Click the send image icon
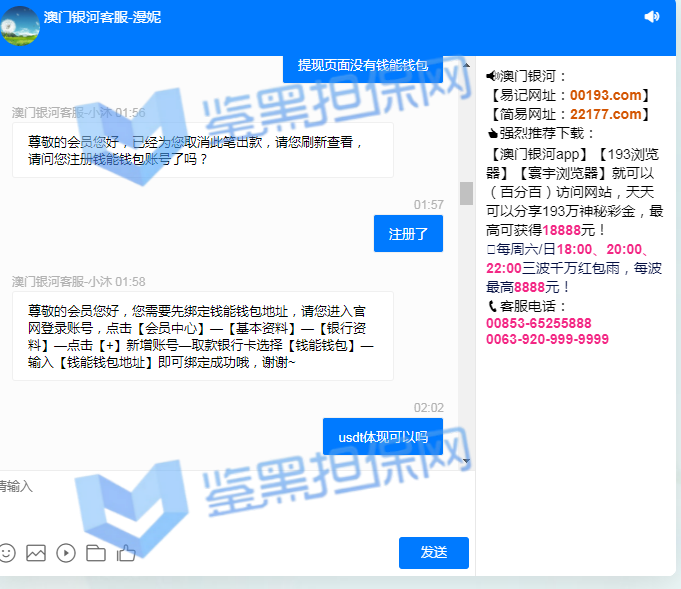 pyautogui.click(x=36, y=552)
